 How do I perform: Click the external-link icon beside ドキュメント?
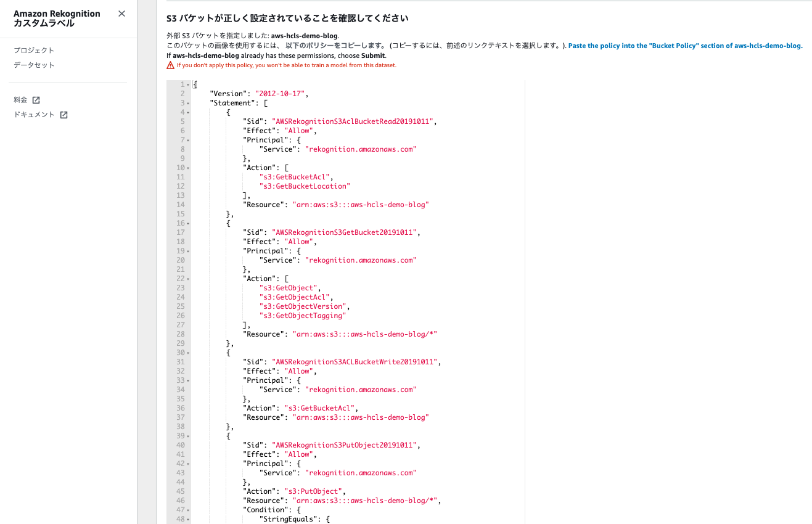(x=64, y=115)
